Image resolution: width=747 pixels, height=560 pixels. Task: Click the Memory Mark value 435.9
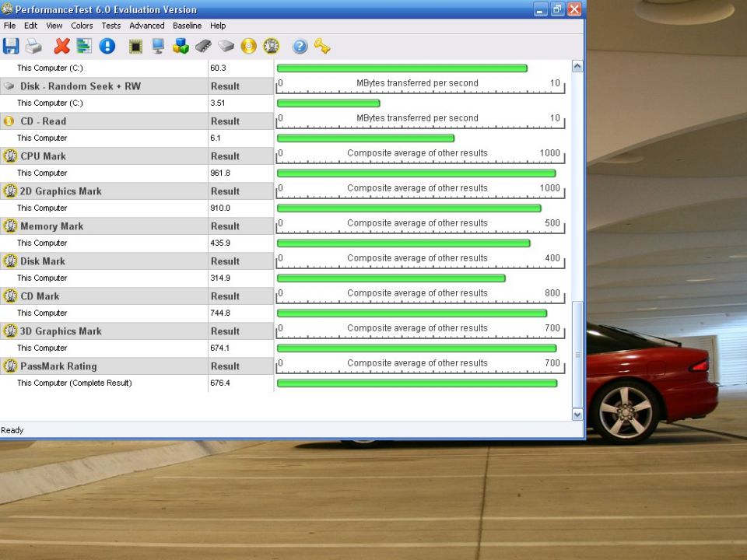(x=220, y=243)
